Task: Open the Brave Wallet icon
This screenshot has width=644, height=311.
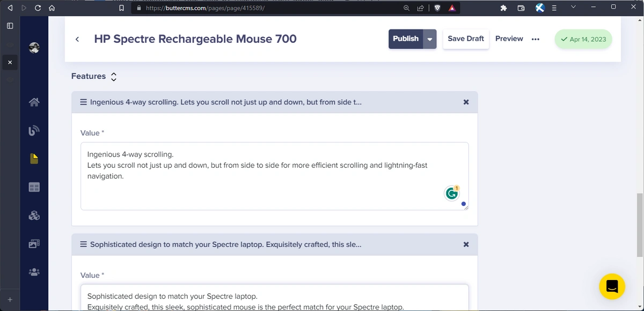Action: pos(521,8)
